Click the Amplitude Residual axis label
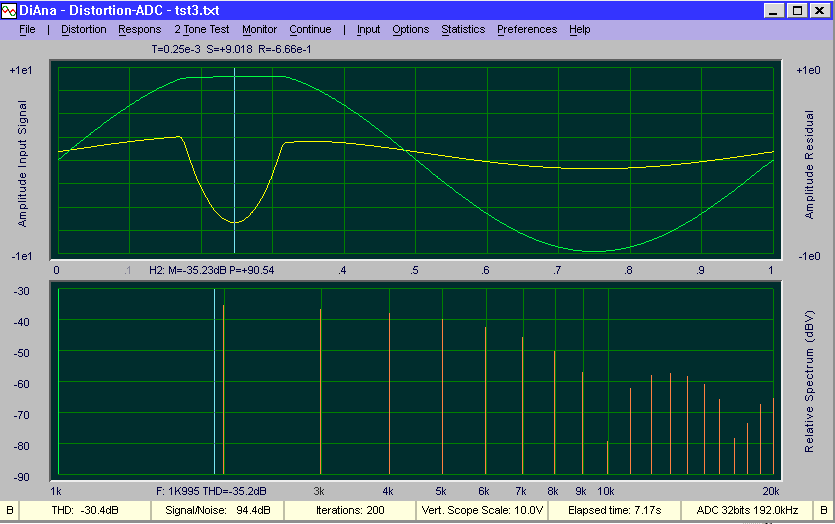 coord(809,165)
